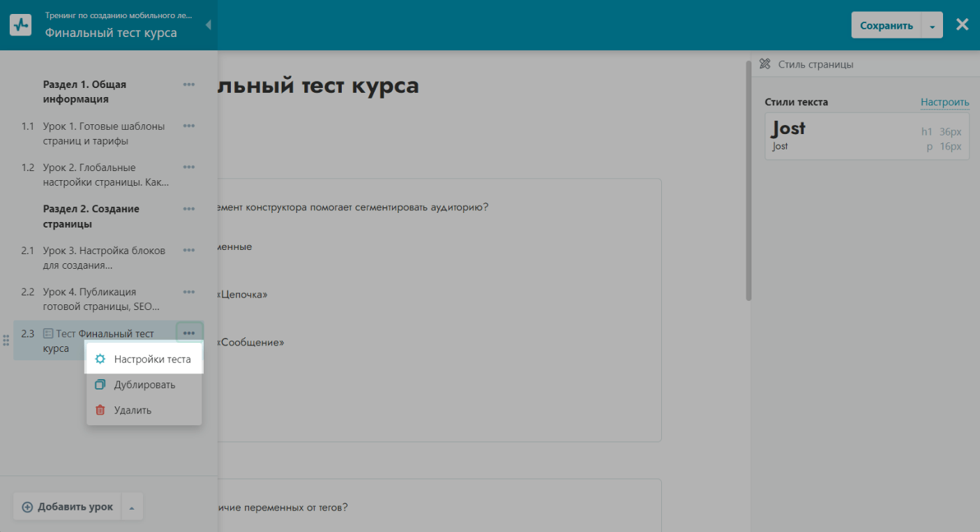Select the Раздел 1. Общая информация heading
The height and width of the screenshot is (532, 980).
click(x=85, y=92)
